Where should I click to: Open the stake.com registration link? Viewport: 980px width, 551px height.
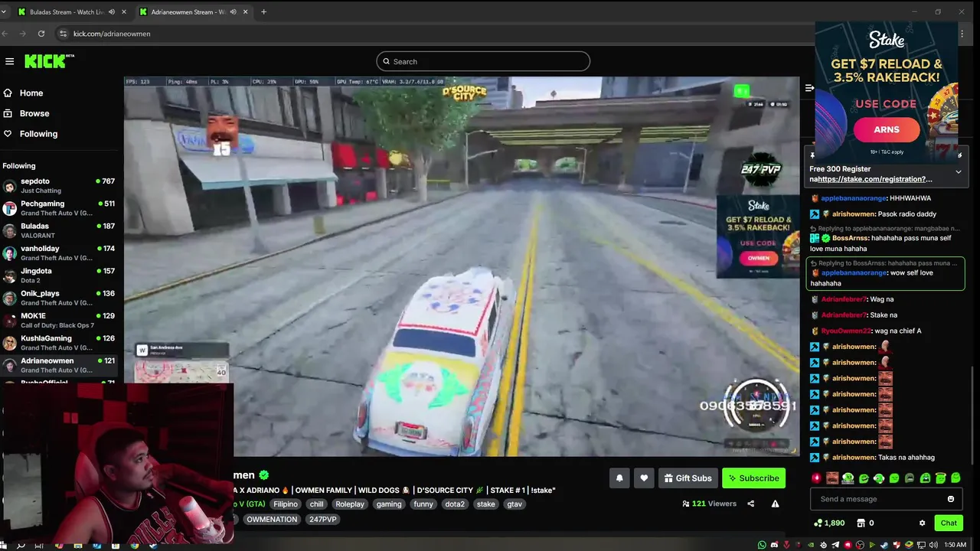click(x=876, y=179)
